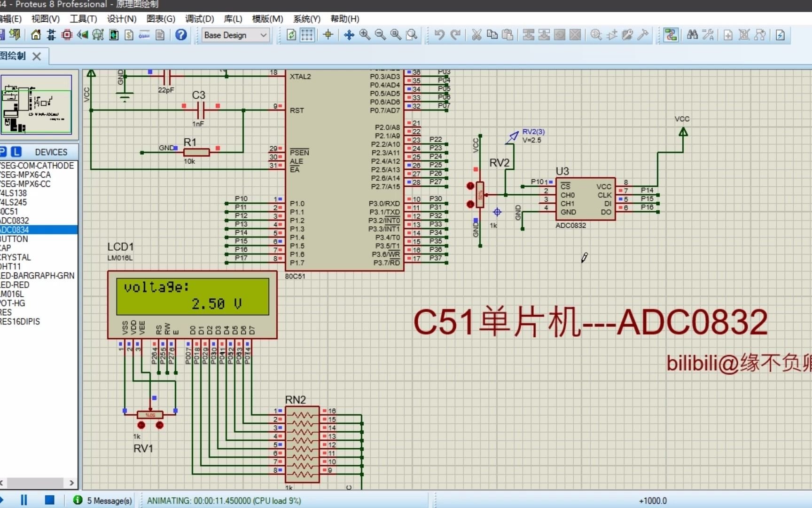Open the 5 Message(s) log
This screenshot has height=508, width=812.
(103, 500)
